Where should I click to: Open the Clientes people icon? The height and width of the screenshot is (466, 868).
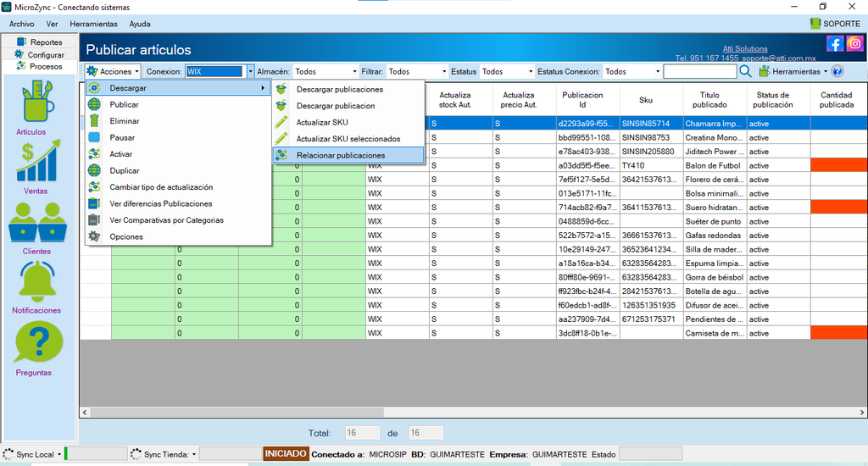point(37,223)
